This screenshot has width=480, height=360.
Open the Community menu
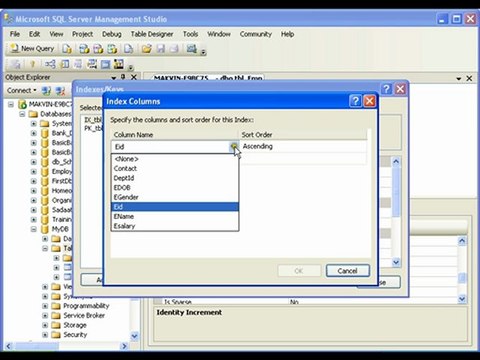pyautogui.click(x=256, y=34)
